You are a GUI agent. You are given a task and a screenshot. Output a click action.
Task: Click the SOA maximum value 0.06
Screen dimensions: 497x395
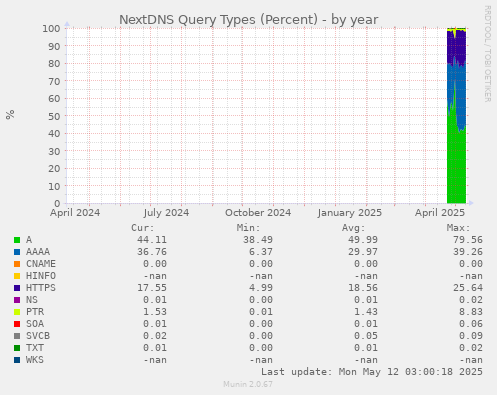[x=471, y=324]
